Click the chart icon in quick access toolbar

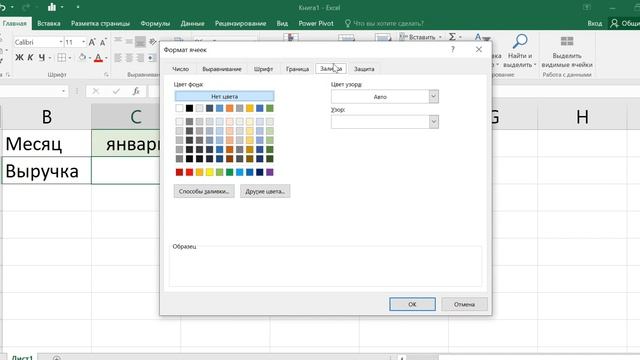pyautogui.click(x=52, y=7)
